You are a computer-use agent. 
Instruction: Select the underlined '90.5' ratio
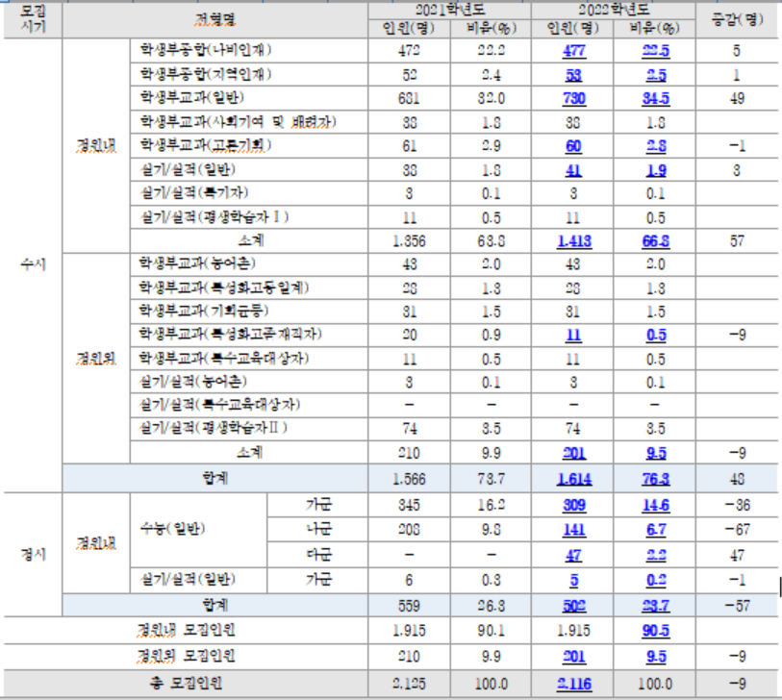656,631
